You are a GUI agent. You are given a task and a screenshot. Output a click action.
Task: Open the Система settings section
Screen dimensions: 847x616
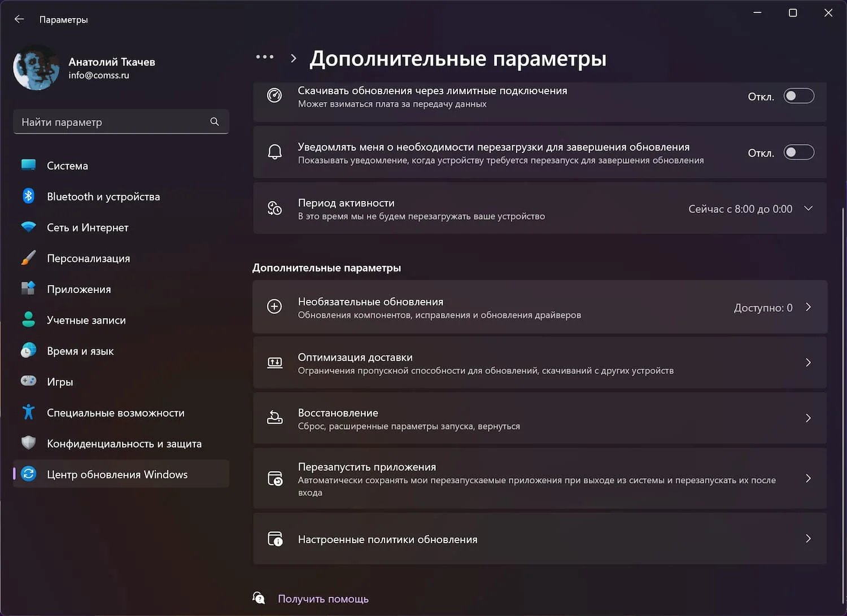point(67,165)
